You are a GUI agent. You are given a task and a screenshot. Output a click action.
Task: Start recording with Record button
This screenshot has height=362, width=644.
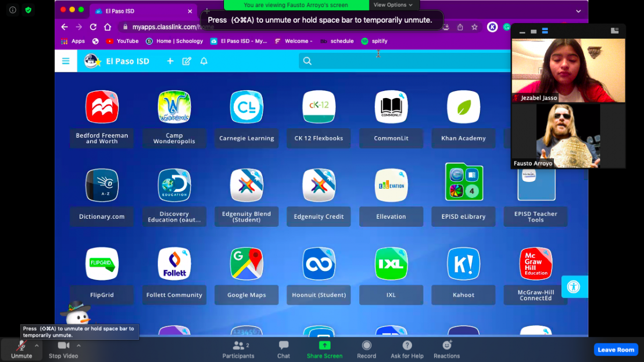(x=366, y=349)
